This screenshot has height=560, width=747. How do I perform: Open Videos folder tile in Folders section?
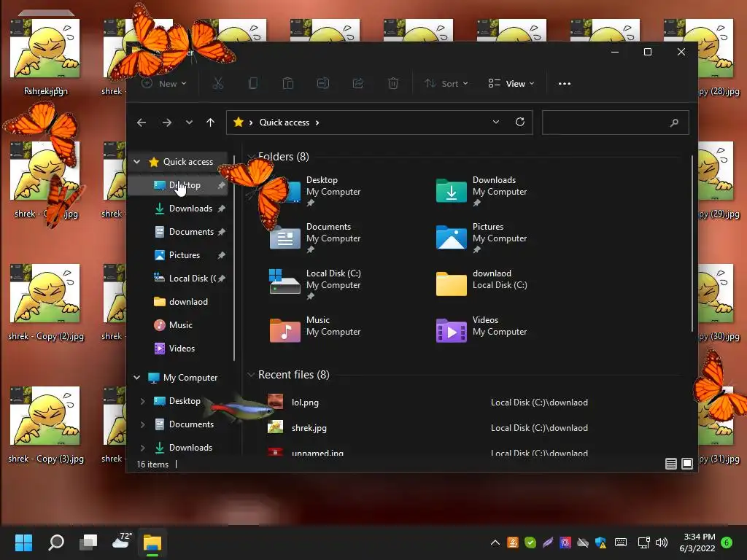coord(481,329)
